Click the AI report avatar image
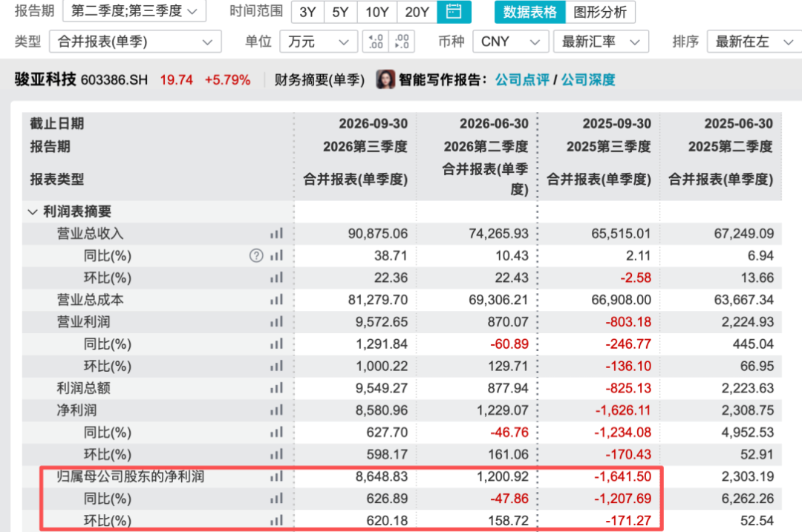Screen dimensions: 802x532 [385, 79]
